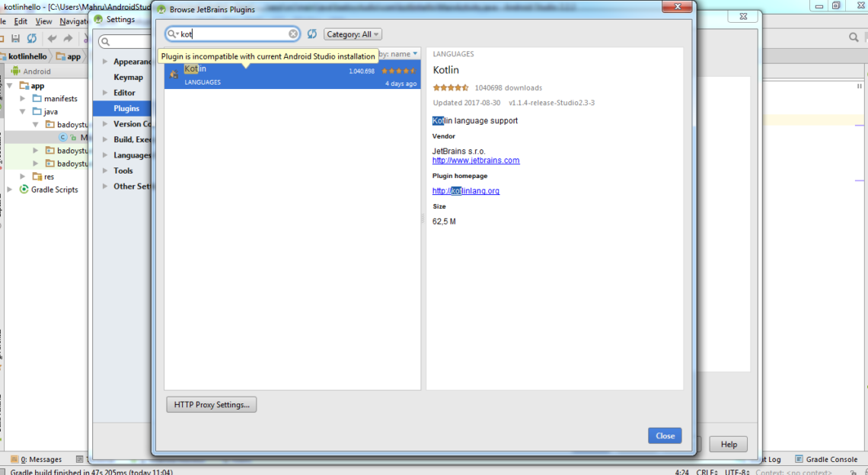Open the jetbrains.com vendor link

[x=476, y=161]
